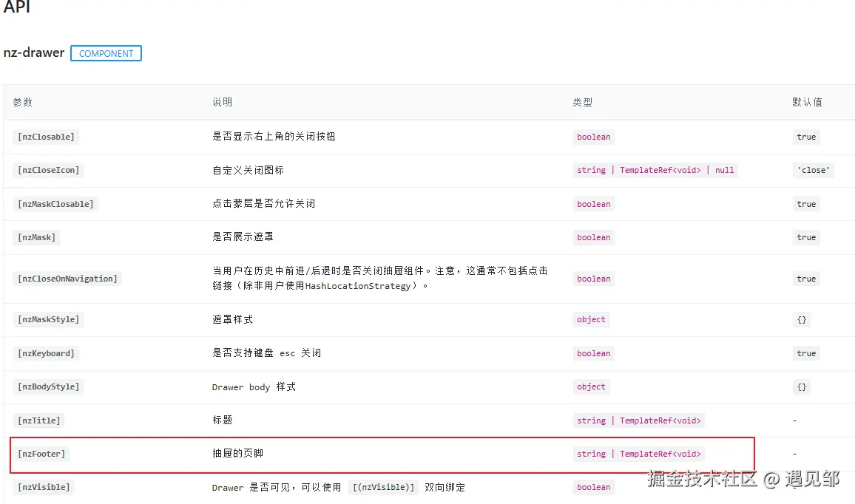Image resolution: width=855 pixels, height=504 pixels.
Task: Click boolean type in nzVisible row
Action: pyautogui.click(x=594, y=486)
